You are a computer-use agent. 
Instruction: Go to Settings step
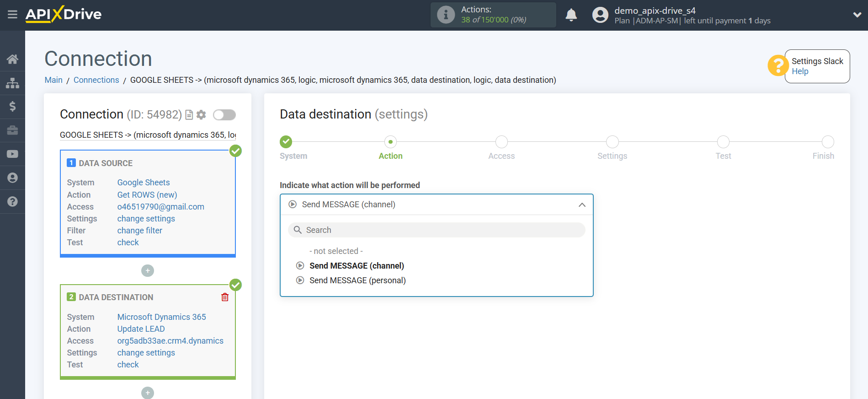tap(612, 142)
